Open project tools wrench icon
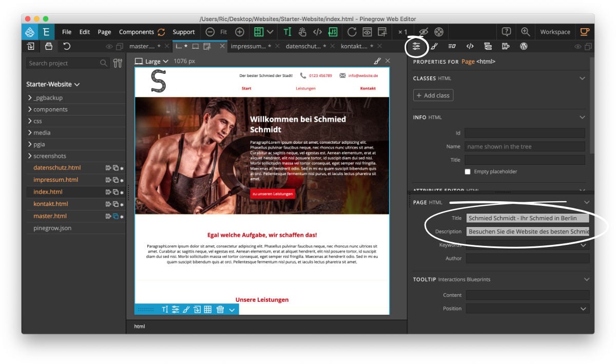616x364 pixels. coord(118,63)
